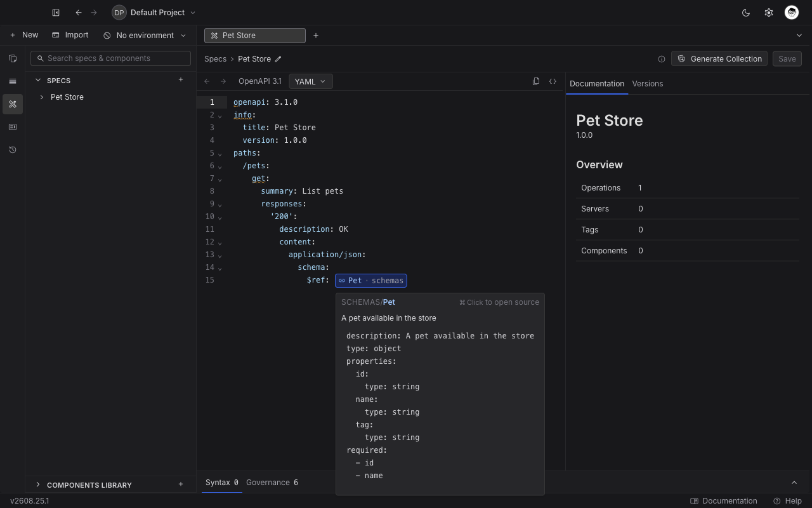Open the info icon beside Generate Collection
812x508 pixels.
(662, 59)
